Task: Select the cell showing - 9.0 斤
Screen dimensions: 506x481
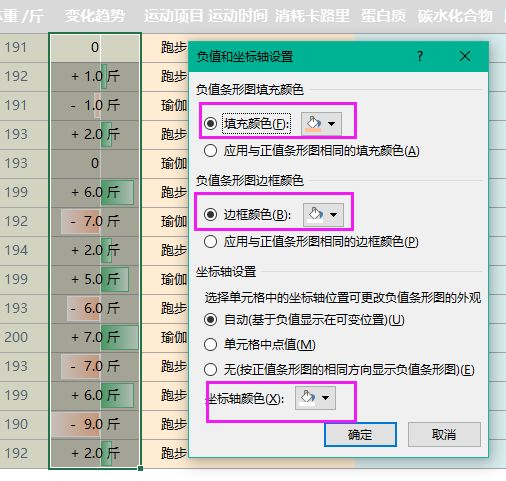Action: click(95, 424)
